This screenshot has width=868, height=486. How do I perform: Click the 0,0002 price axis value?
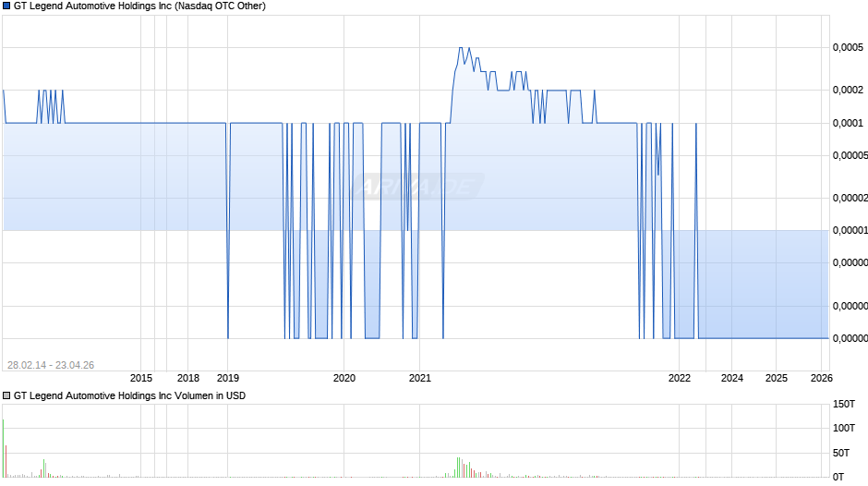coord(848,90)
